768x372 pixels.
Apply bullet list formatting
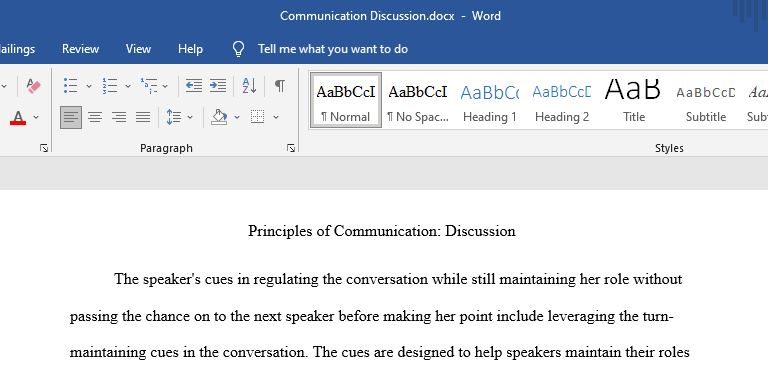click(x=71, y=86)
